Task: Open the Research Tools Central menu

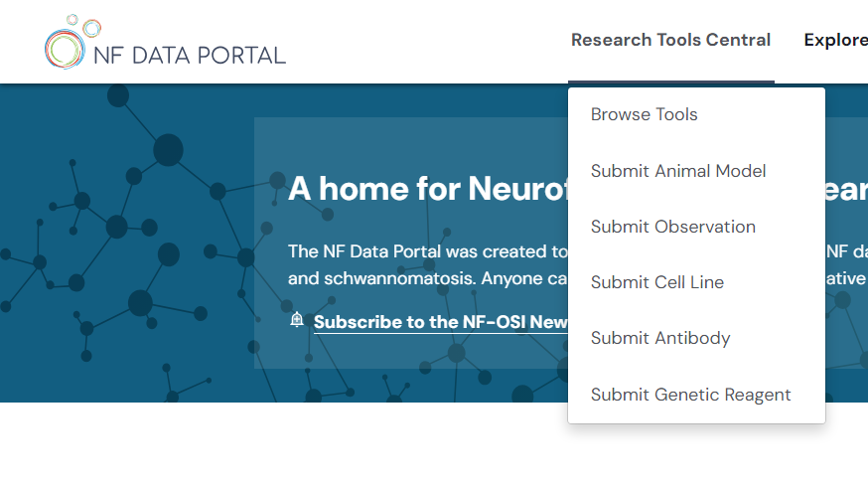Action: point(670,41)
